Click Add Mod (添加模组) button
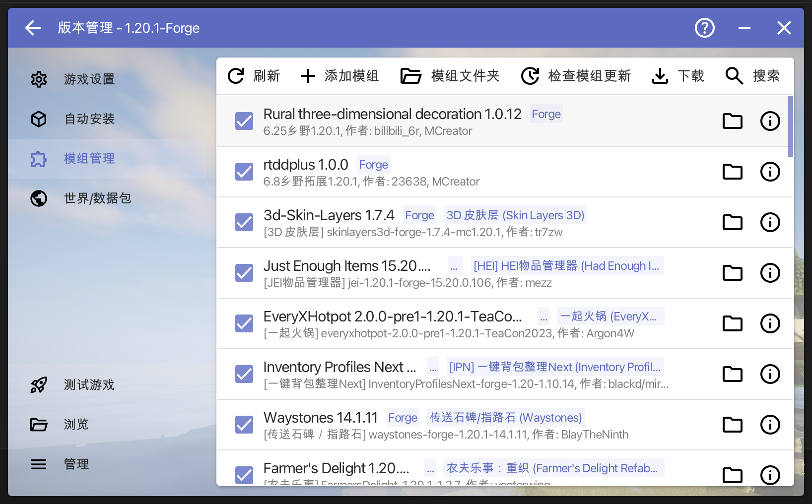This screenshot has height=504, width=812. (x=339, y=76)
